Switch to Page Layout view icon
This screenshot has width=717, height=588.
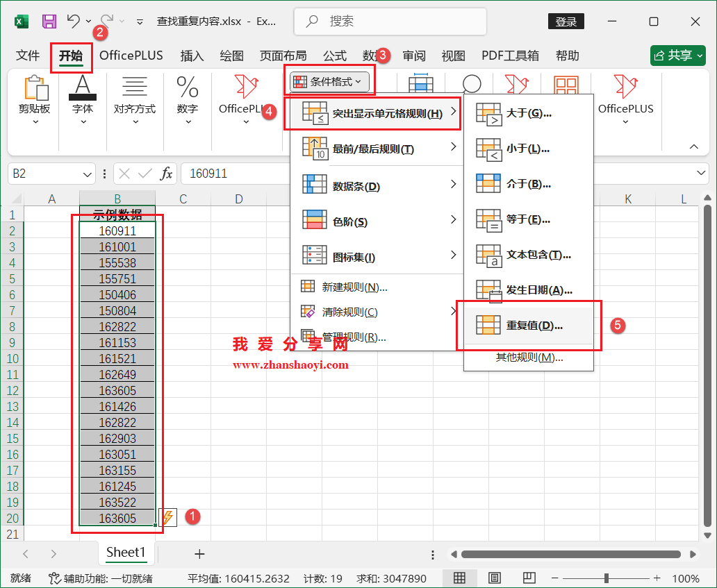(495, 578)
